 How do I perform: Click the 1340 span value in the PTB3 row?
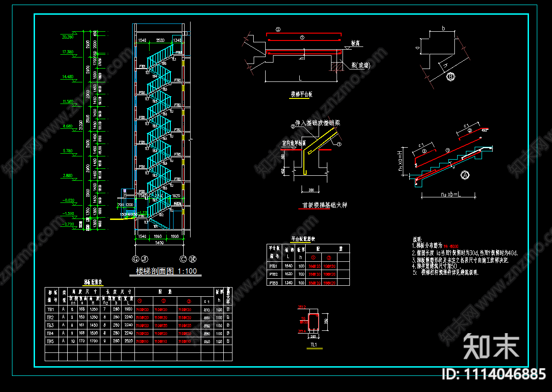pyautogui.click(x=289, y=282)
